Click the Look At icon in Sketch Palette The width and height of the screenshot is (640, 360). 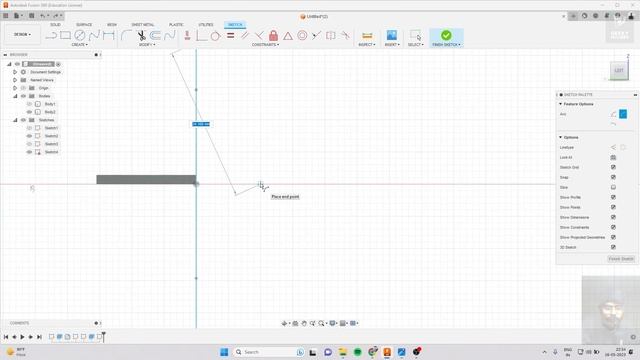click(613, 157)
